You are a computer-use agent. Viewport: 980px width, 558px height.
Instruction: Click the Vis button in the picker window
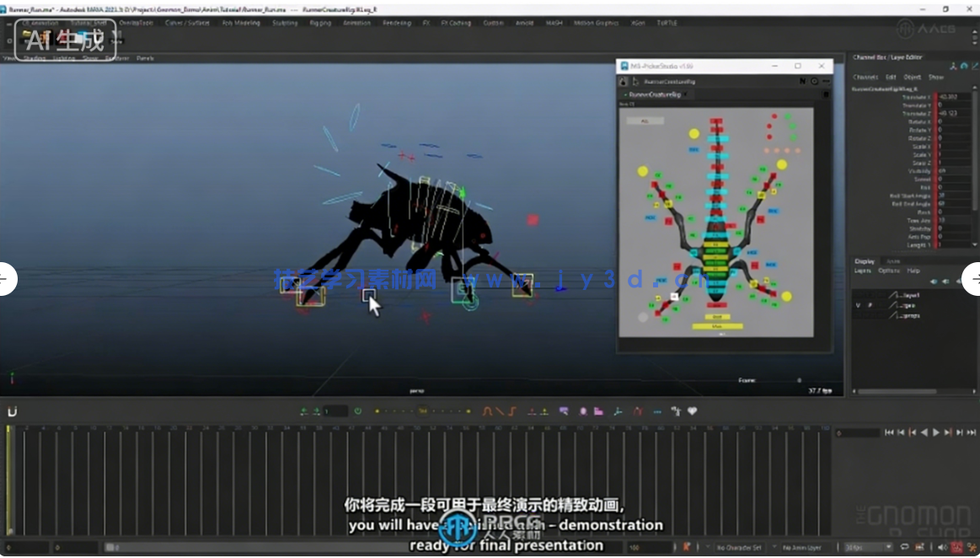pyautogui.click(x=717, y=326)
